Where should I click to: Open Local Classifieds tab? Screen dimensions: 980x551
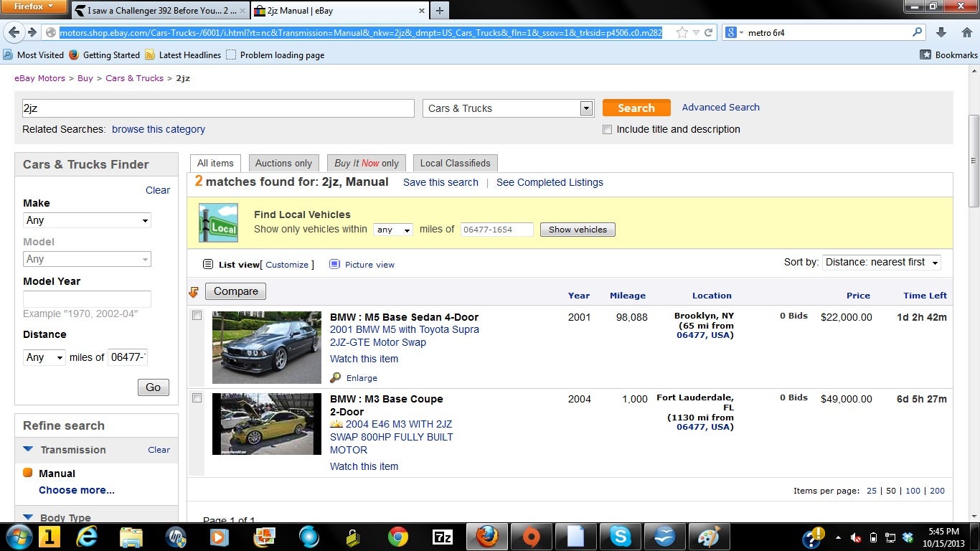pyautogui.click(x=456, y=163)
